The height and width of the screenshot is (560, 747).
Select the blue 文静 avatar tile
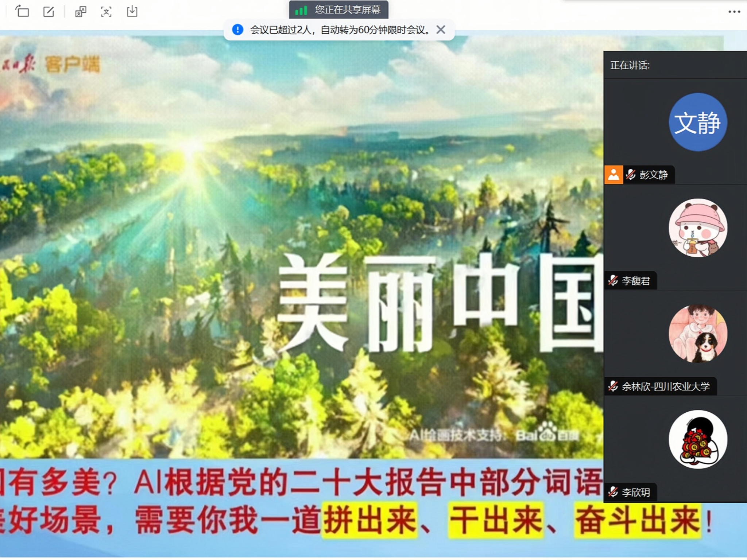[697, 122]
